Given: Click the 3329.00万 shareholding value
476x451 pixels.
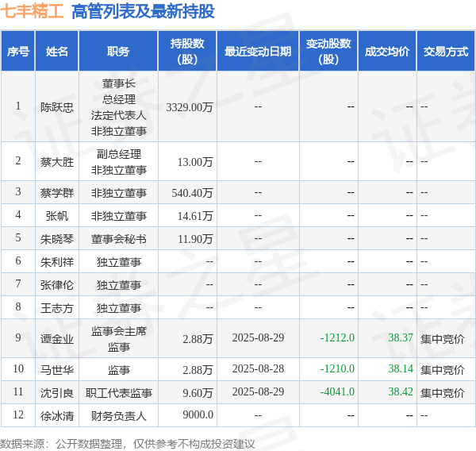Looking at the screenshot, I should click(190, 107).
